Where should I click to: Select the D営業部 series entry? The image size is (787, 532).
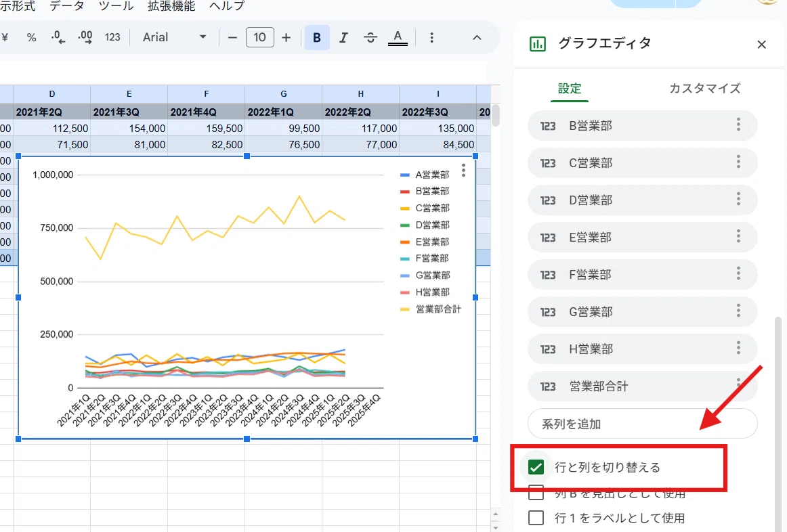pyautogui.click(x=642, y=200)
